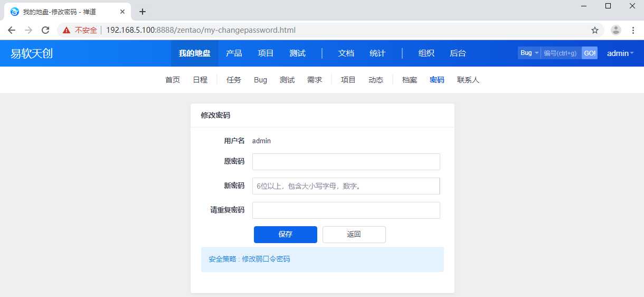This screenshot has width=644, height=297.
Task: Open the 文档 main menu
Action: tap(346, 53)
